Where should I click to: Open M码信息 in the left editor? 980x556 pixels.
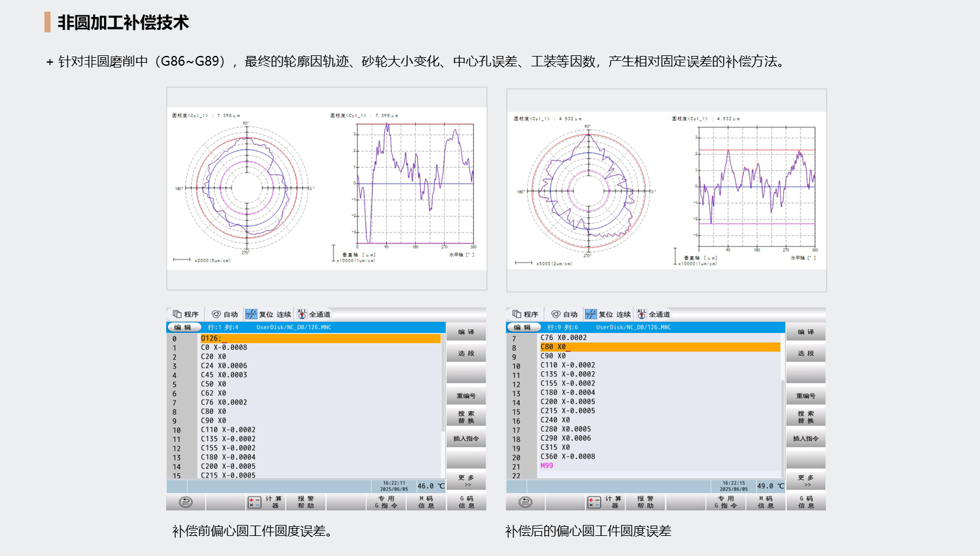(x=425, y=502)
